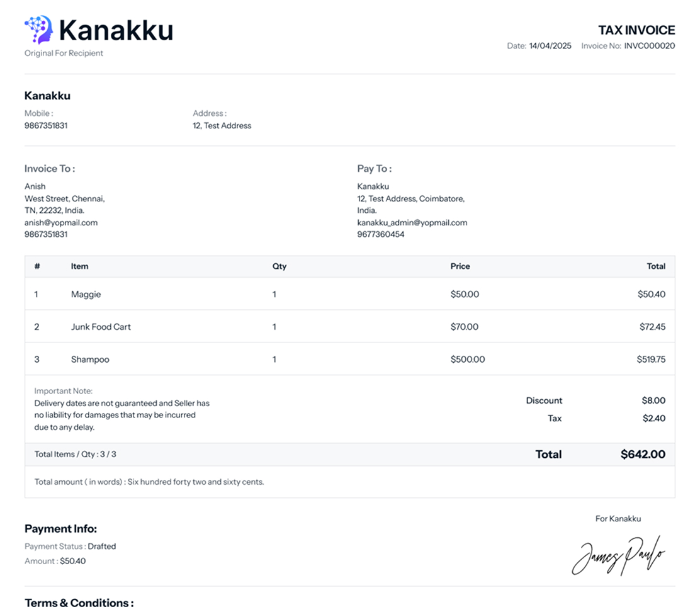Click the Junk Food Cart price $70.00
The image size is (700, 607).
tap(465, 327)
